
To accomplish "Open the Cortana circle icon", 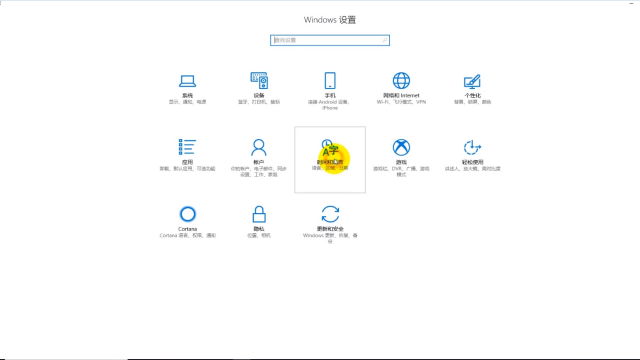I will [x=187, y=214].
